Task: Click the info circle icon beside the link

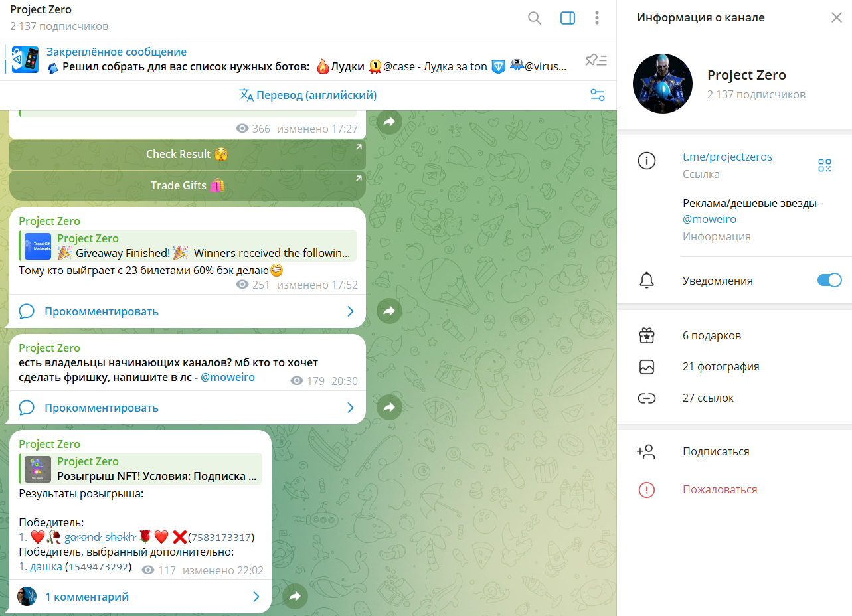Action: (646, 161)
